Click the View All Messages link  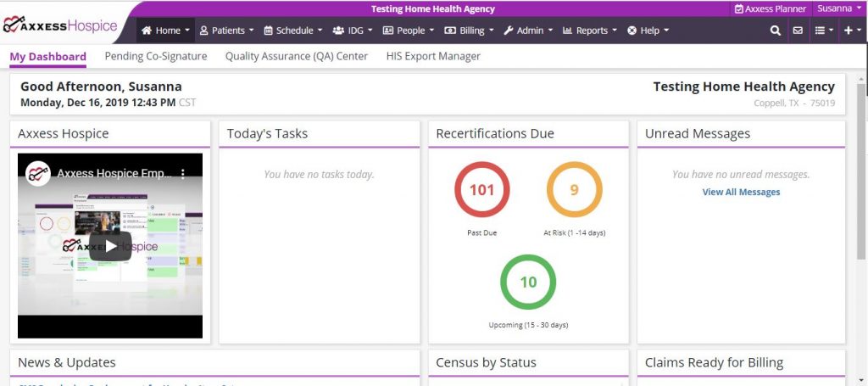pyautogui.click(x=741, y=193)
